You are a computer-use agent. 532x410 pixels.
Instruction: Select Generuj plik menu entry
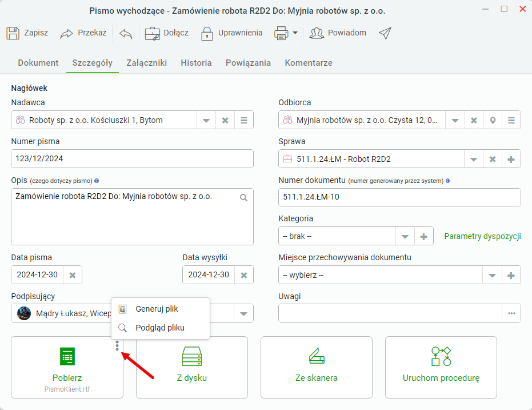[161, 309]
